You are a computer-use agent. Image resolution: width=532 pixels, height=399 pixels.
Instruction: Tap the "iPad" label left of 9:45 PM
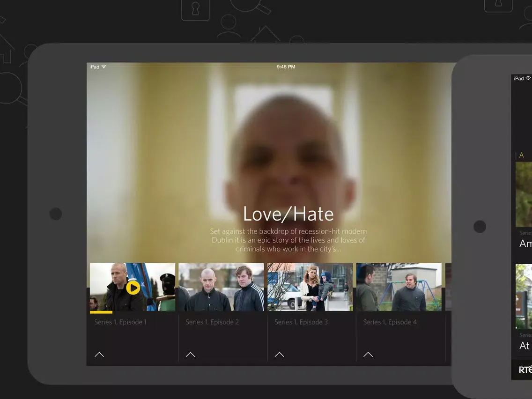pos(94,67)
